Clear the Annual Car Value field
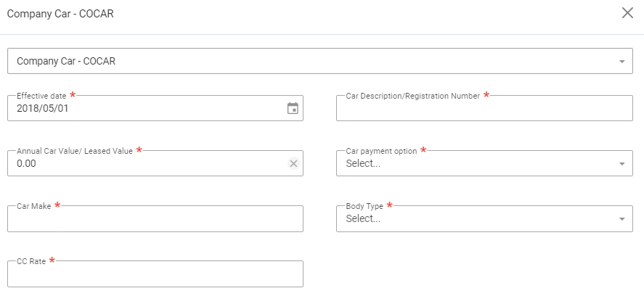This screenshot has width=644, height=304. pos(293,163)
